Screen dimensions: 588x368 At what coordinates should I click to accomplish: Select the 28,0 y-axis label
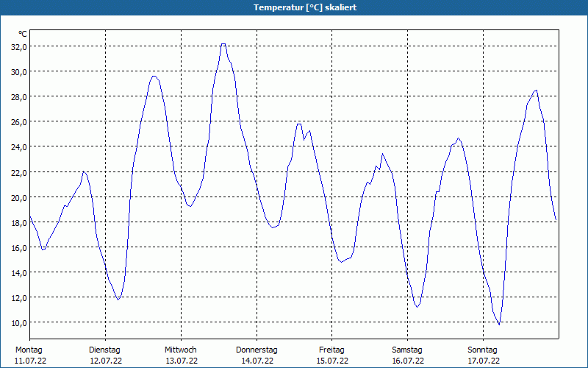(x=18, y=96)
